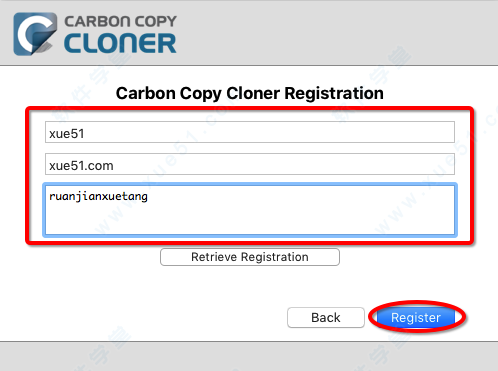498x371 pixels.
Task: Click the xue51.com text in the email field
Action: coord(81,166)
